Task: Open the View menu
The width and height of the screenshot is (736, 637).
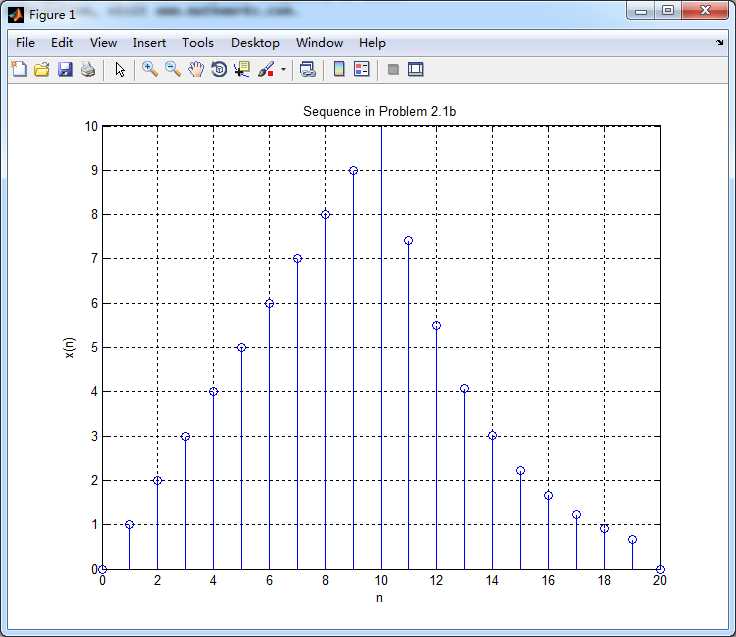Action: (103, 43)
